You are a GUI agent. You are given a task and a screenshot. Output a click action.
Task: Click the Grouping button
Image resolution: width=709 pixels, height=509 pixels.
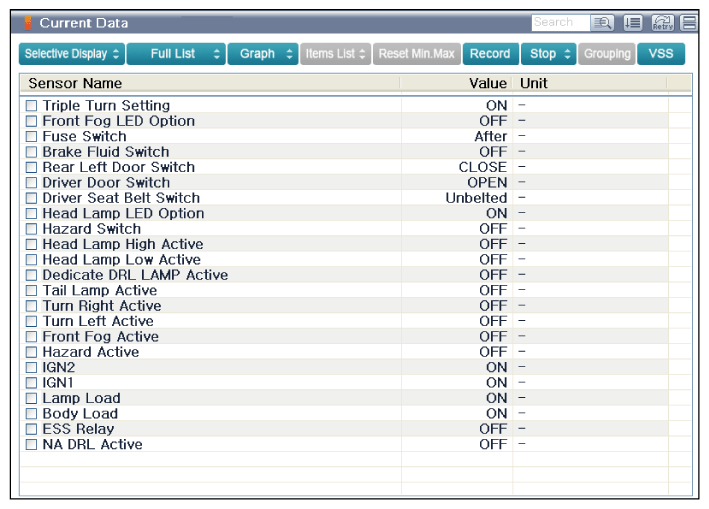(x=607, y=54)
